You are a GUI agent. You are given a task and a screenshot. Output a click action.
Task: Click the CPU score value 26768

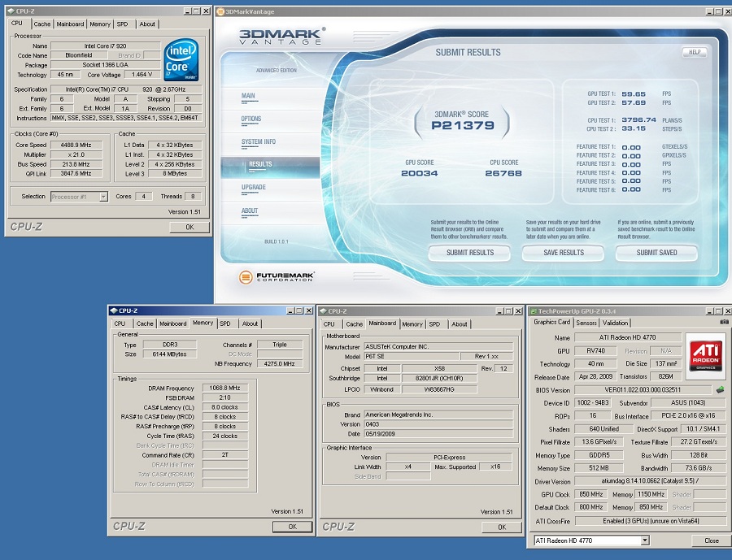click(x=503, y=173)
